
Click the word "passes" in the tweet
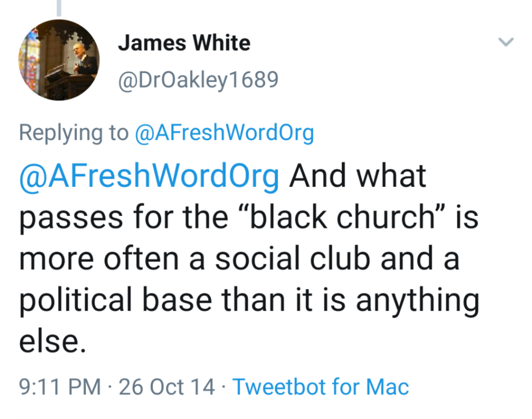71,217
